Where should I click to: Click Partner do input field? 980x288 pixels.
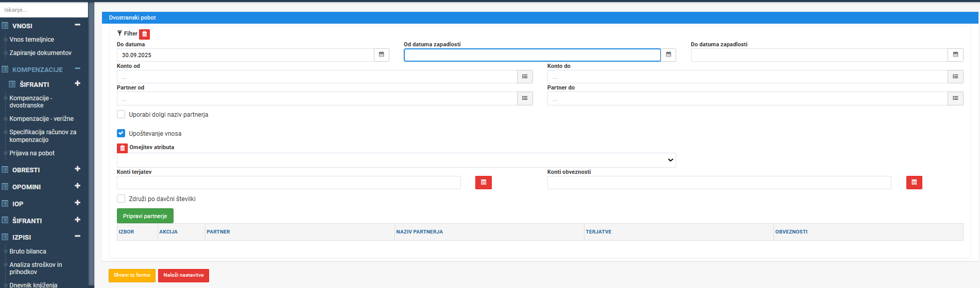[x=748, y=98]
